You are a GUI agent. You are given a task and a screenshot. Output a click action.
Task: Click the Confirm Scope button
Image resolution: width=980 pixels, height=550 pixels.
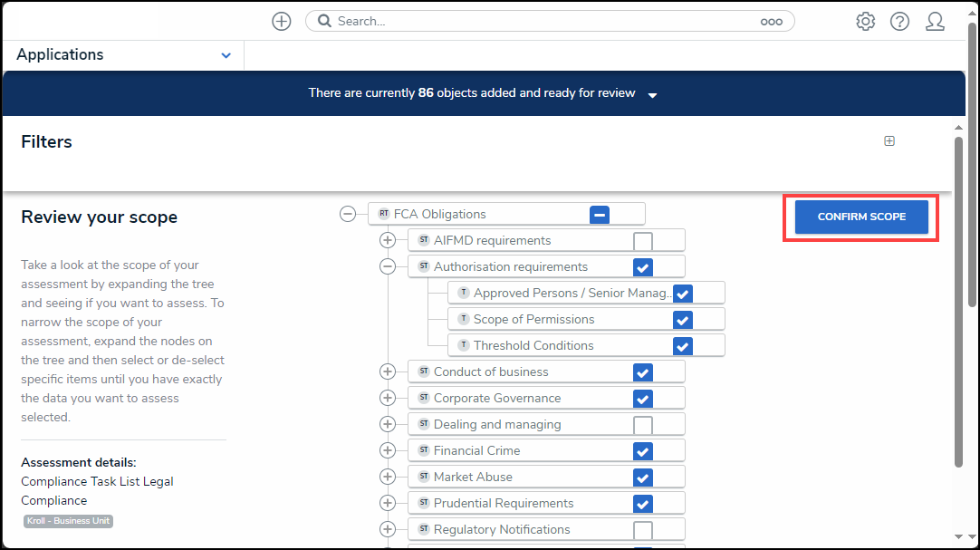860,217
